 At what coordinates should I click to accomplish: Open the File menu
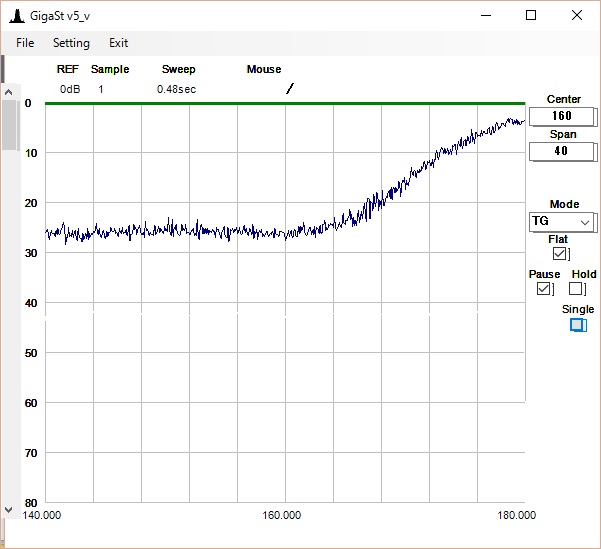(25, 43)
